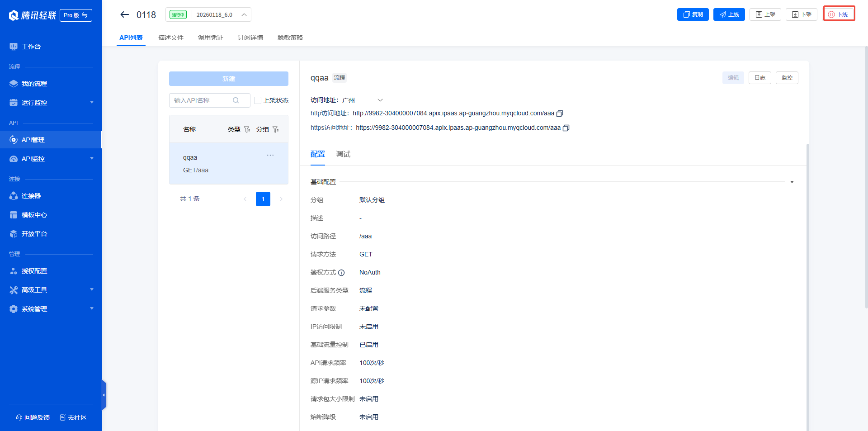The height and width of the screenshot is (431, 868).
Task: Toggle the 上架状态 checkbox
Action: pos(258,100)
